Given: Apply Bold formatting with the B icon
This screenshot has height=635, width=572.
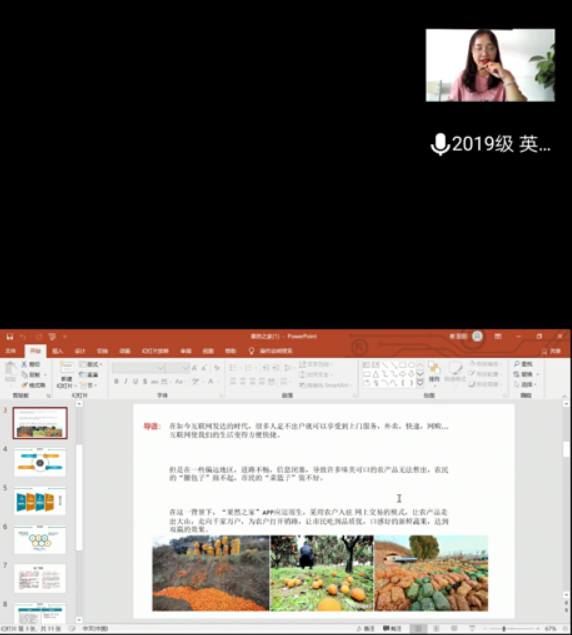Looking at the screenshot, I should tap(116, 381).
